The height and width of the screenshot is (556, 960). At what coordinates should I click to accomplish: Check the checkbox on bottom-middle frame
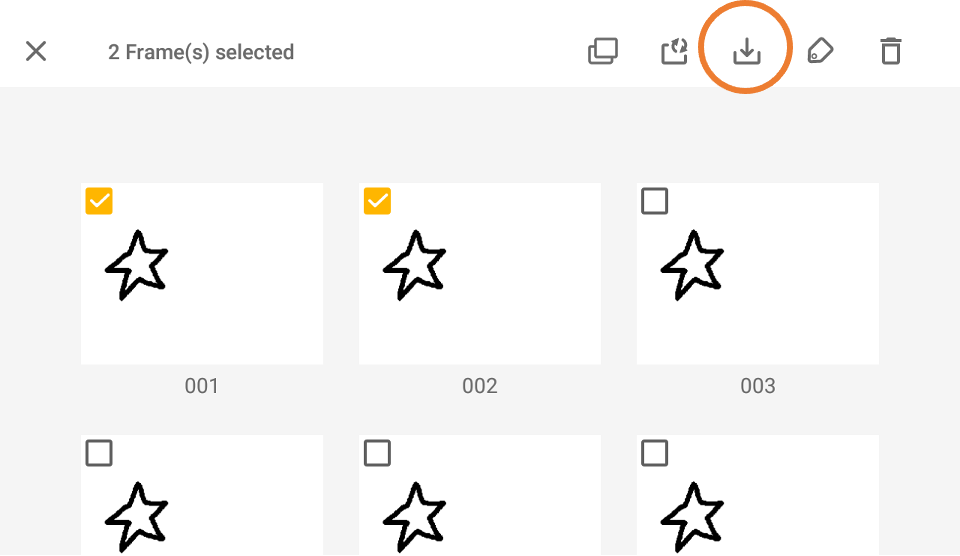coord(377,453)
